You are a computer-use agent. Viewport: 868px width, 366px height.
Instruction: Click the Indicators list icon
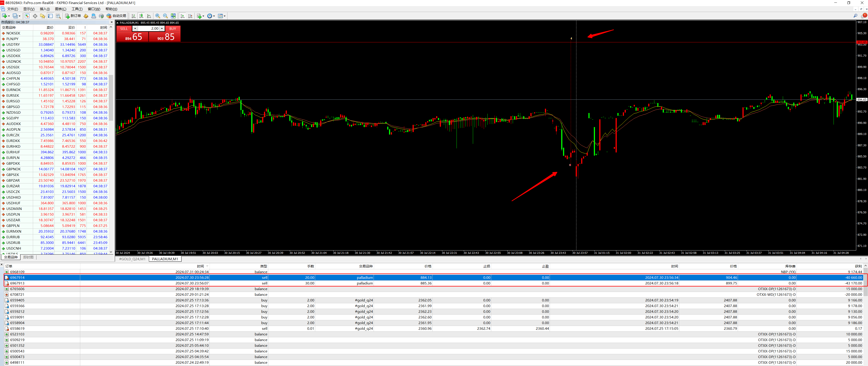pyautogui.click(x=199, y=16)
